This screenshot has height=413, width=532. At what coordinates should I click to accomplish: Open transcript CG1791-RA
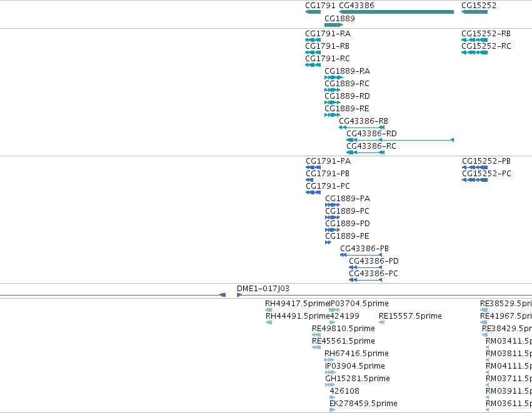pyautogui.click(x=328, y=34)
